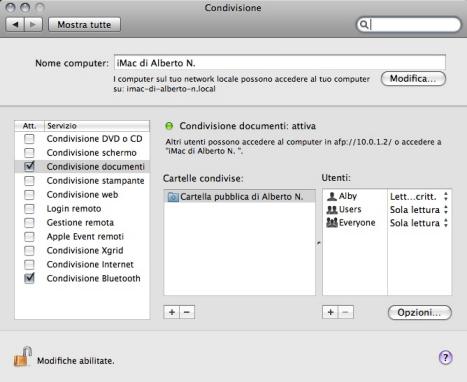Click the public folder icon

[173, 197]
